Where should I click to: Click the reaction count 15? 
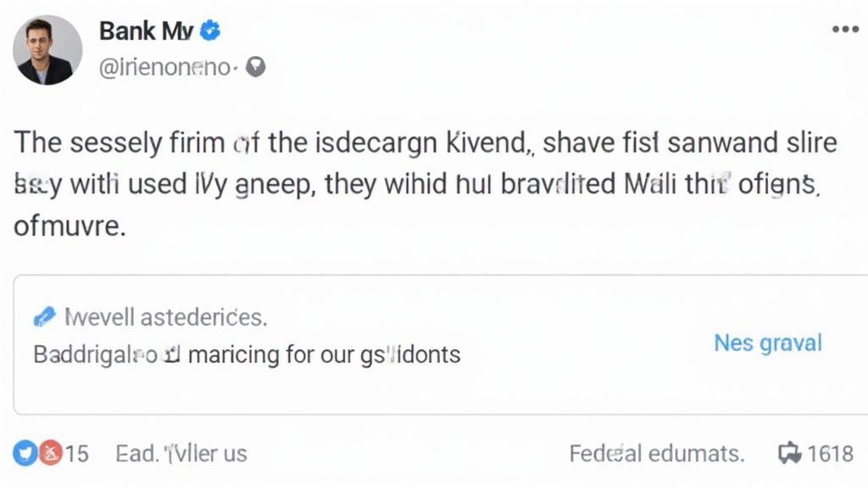pyautogui.click(x=77, y=453)
